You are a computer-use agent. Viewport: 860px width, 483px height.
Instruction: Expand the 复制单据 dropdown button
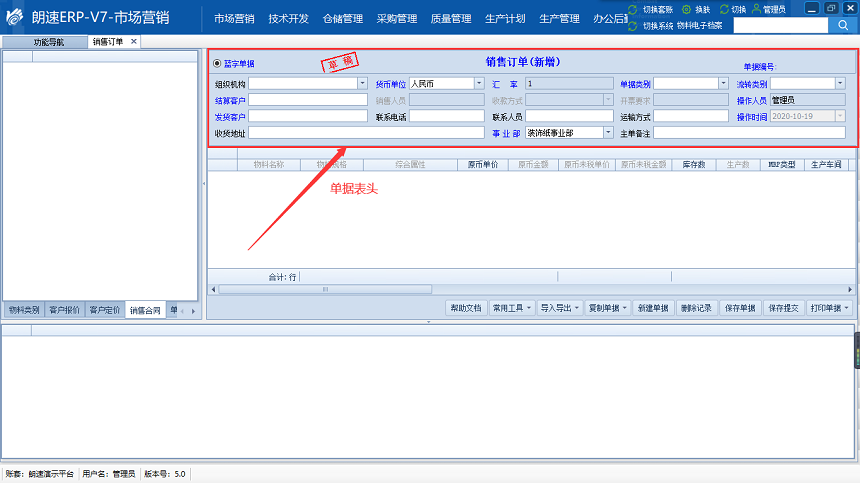click(x=608, y=308)
